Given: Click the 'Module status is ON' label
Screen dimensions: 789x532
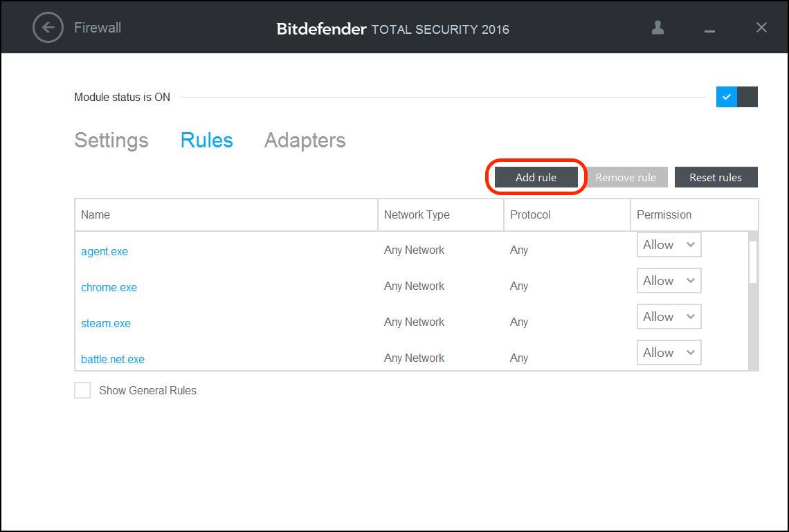Looking at the screenshot, I should click(122, 97).
